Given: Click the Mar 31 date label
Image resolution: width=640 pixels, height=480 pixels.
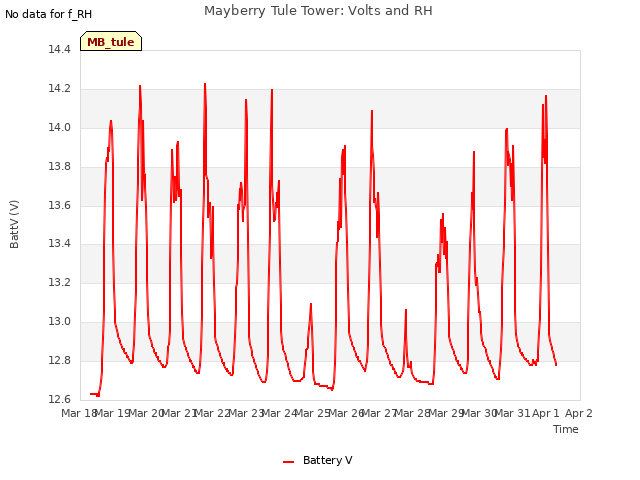Looking at the screenshot, I should tap(513, 413).
